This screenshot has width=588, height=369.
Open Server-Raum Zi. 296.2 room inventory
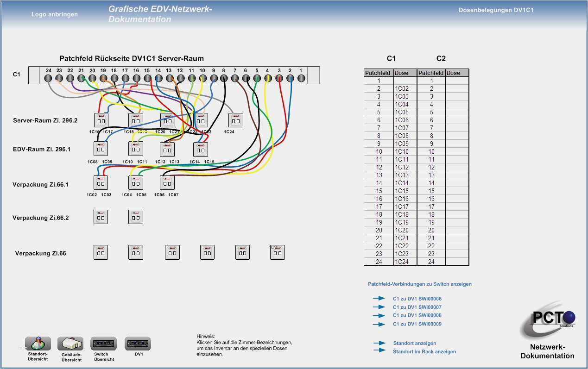pyautogui.click(x=45, y=120)
